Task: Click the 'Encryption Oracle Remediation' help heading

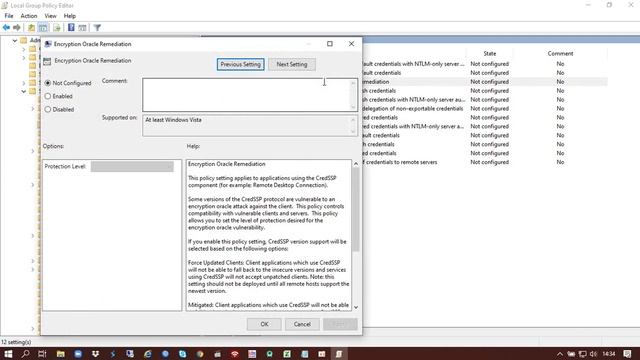Action: pos(227,164)
